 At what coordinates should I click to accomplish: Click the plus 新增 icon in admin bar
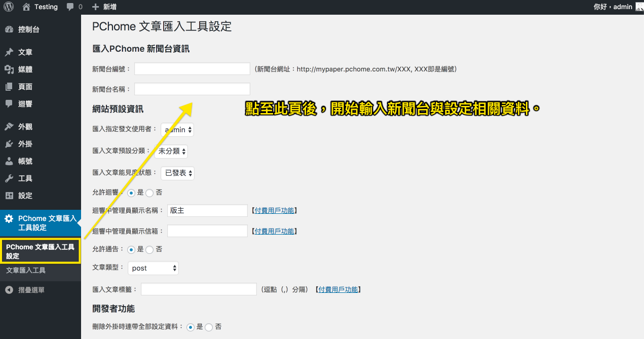point(96,7)
